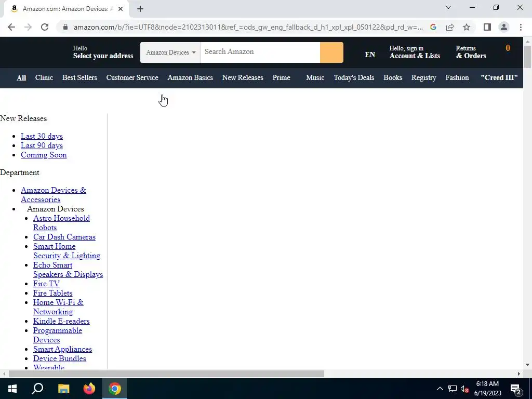The width and height of the screenshot is (532, 399).
Task: Open Amazon Devices & Accessories department
Action: (54, 195)
